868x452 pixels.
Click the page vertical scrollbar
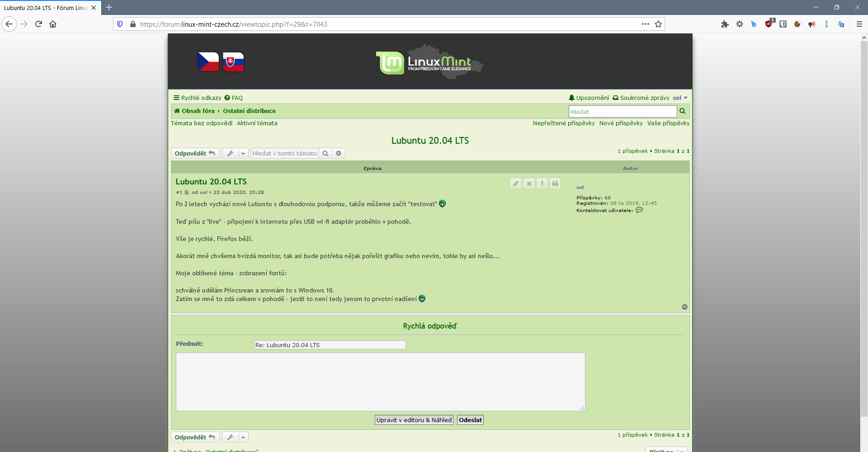point(864,226)
